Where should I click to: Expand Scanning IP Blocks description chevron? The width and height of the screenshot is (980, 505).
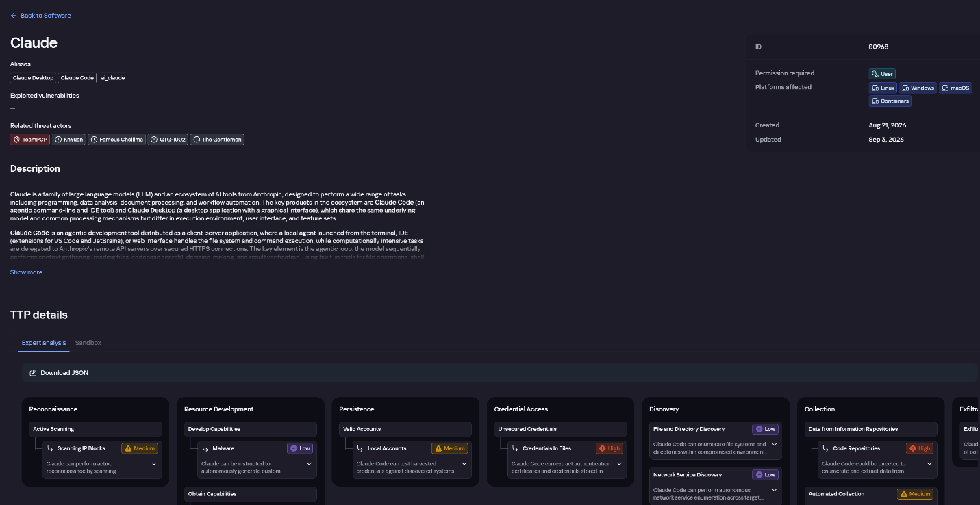154,463
